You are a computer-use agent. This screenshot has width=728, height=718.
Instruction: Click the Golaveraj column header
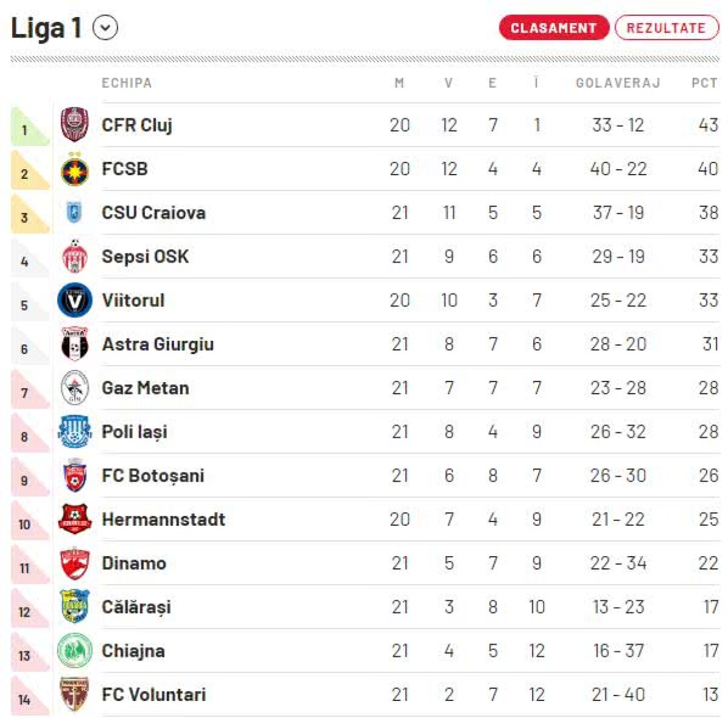(x=618, y=83)
